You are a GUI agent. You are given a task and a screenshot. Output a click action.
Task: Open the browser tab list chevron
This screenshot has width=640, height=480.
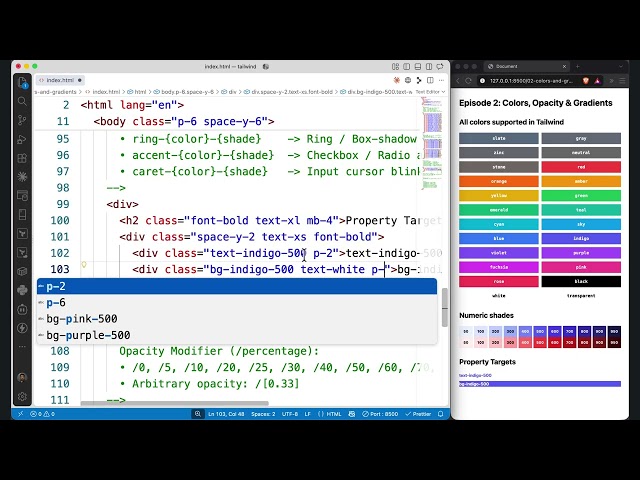pos(621,66)
